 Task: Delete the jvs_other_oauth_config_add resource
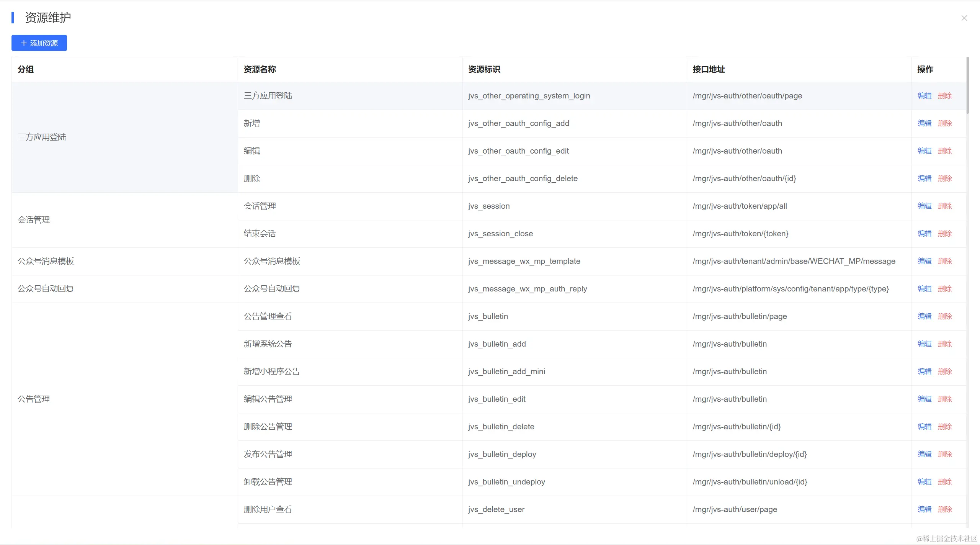tap(944, 123)
